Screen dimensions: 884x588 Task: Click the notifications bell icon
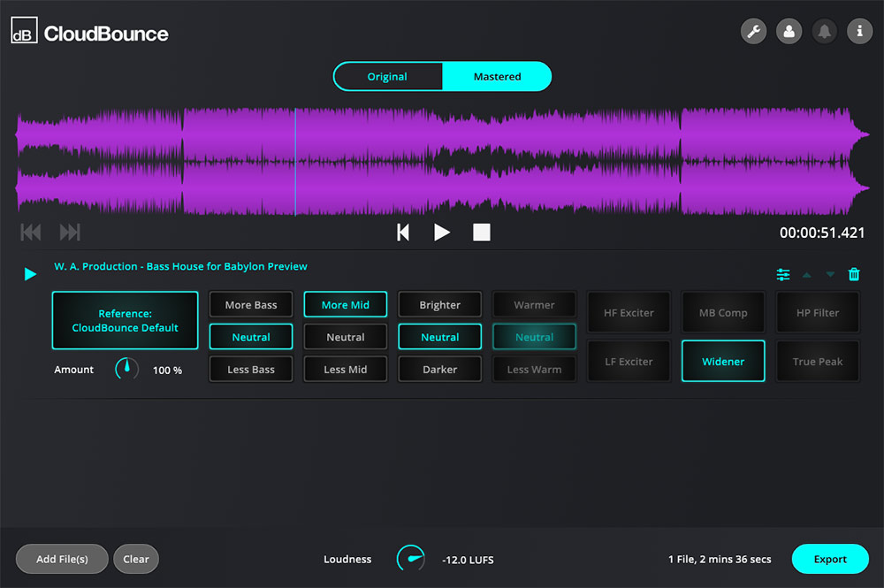click(x=824, y=32)
